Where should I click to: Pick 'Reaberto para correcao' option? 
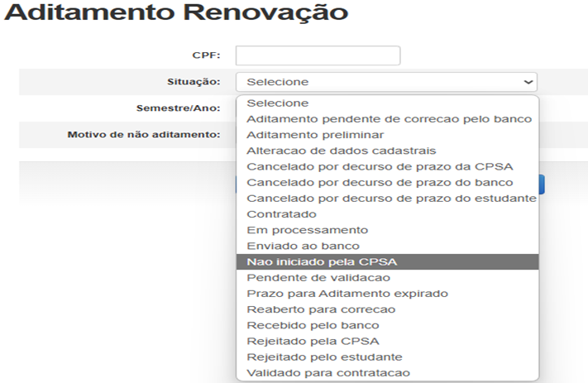point(321,309)
